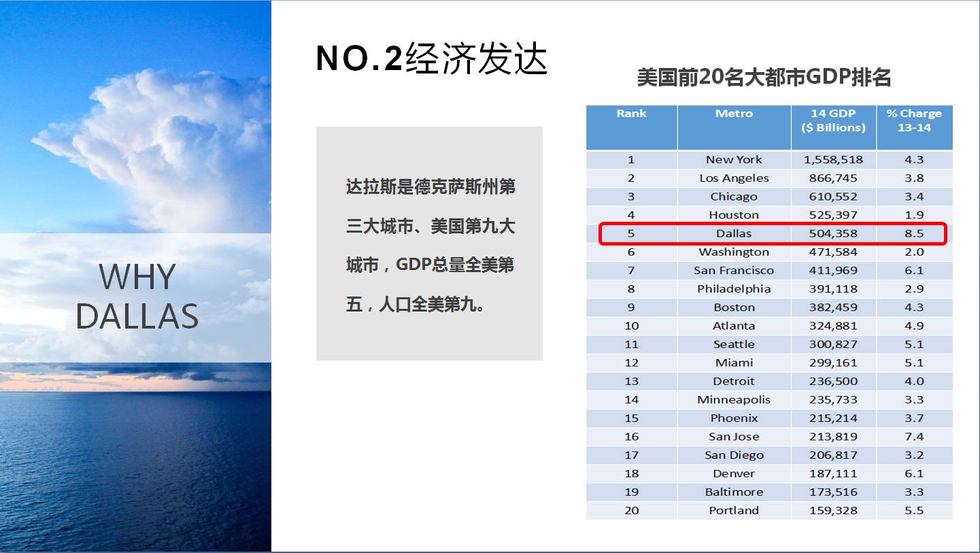Viewport: 980px width, 553px height.
Task: Select the "美国前20名大都市GDP排名" table heading
Action: pyautogui.click(x=764, y=78)
